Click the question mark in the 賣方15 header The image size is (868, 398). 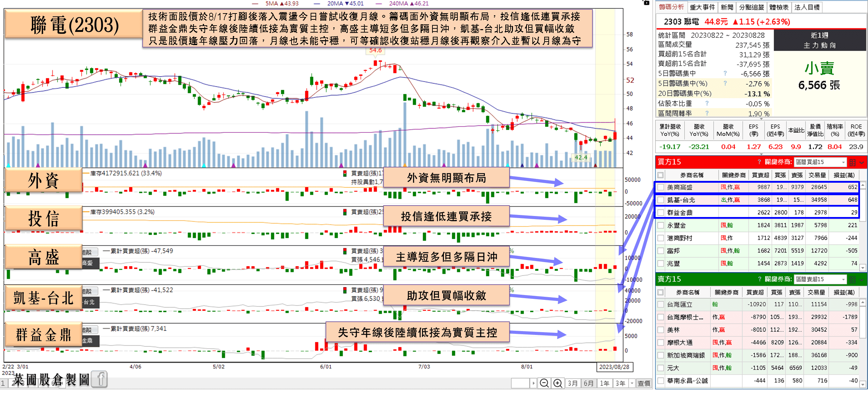[759, 279]
